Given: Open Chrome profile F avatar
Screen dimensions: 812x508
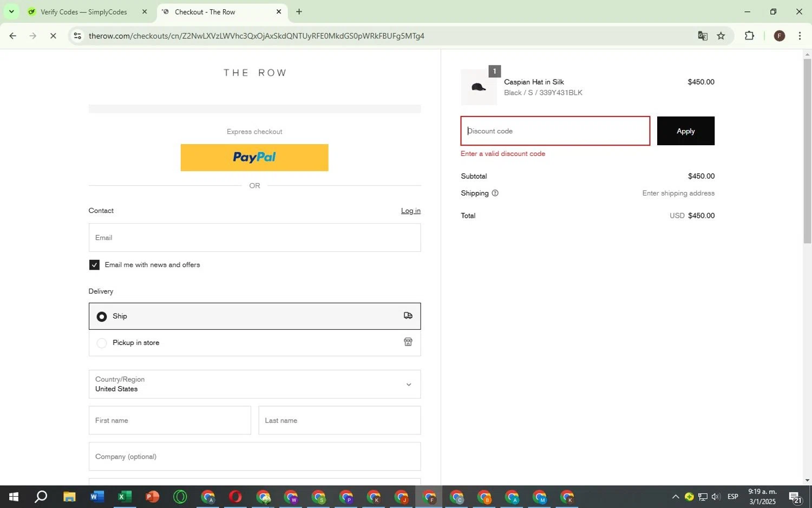Looking at the screenshot, I should [x=780, y=36].
